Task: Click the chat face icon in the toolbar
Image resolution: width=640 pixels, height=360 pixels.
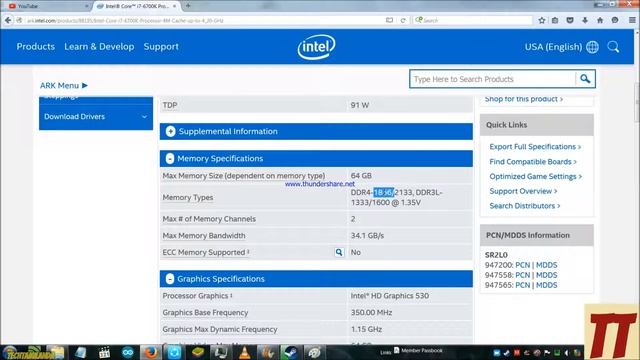Action: (615, 20)
